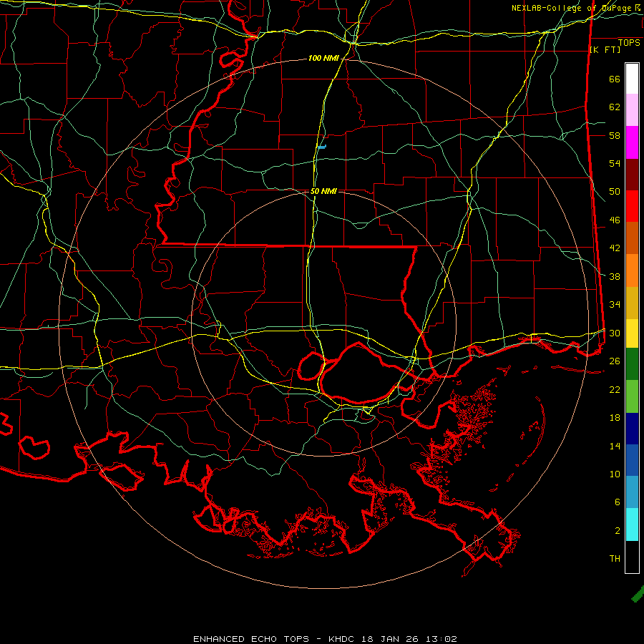Viewport: 644px width, 644px height.
Task: Click legend value '6'
Action: point(618,502)
